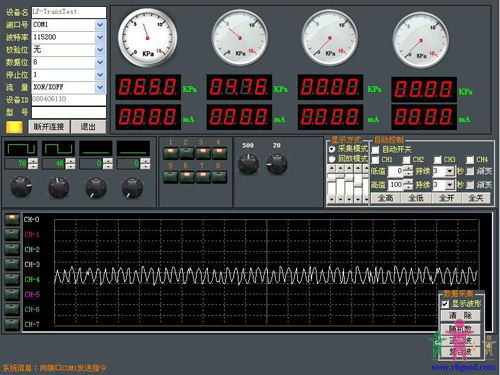Click the middle vertical slider under 显示方式
The width and height of the screenshot is (500, 375).
[349, 184]
